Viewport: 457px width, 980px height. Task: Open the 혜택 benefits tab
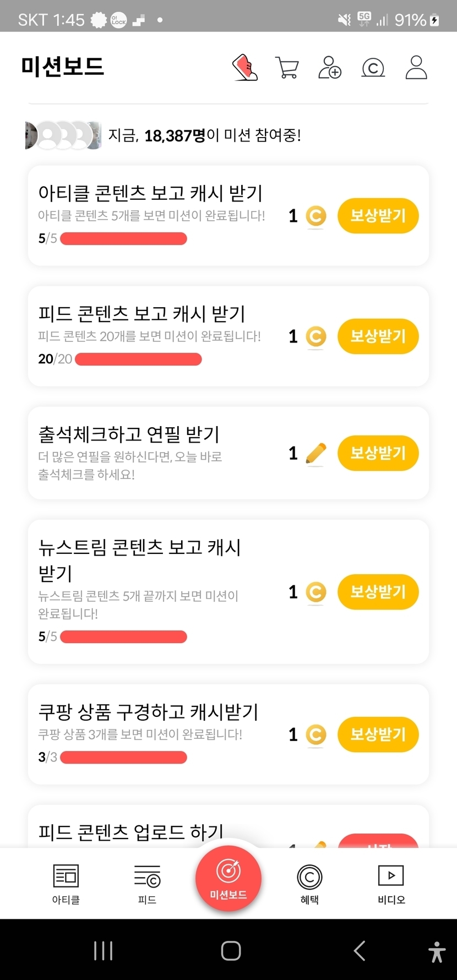coord(309,884)
